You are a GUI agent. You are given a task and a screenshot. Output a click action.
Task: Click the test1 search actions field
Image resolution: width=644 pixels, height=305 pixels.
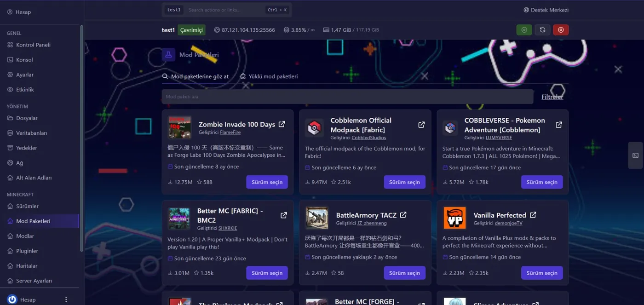click(227, 10)
